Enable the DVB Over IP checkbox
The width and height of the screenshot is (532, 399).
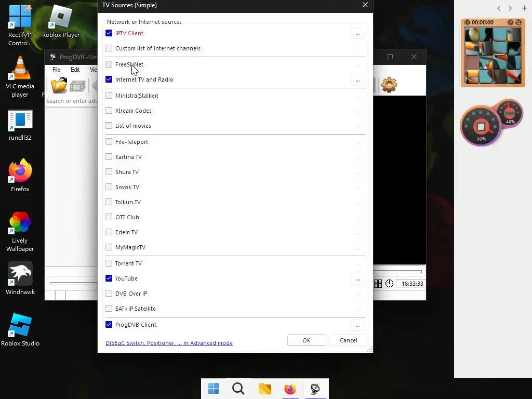pyautogui.click(x=109, y=293)
